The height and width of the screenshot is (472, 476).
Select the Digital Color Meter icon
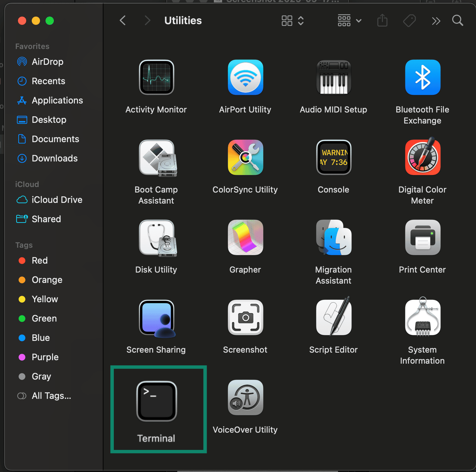[x=423, y=156]
